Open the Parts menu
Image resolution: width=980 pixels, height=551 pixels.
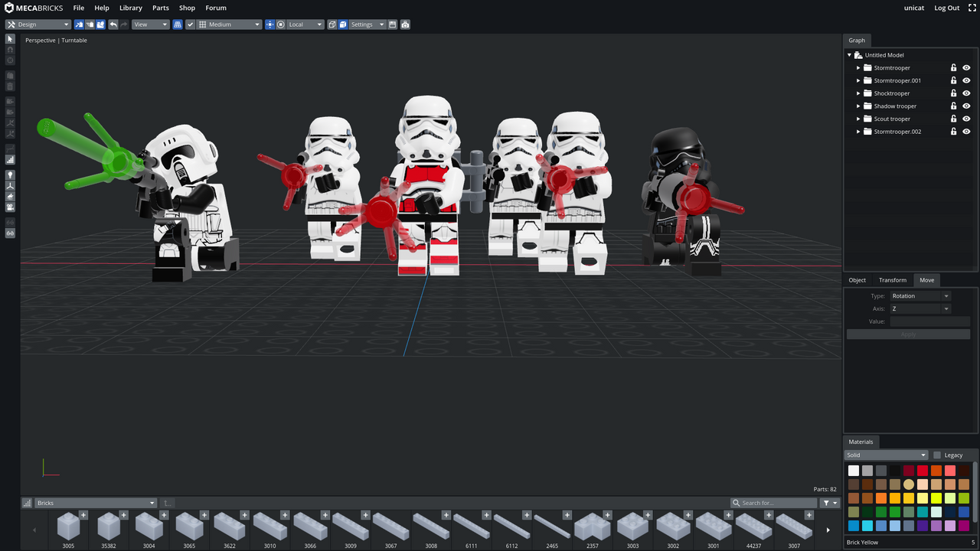(161, 8)
